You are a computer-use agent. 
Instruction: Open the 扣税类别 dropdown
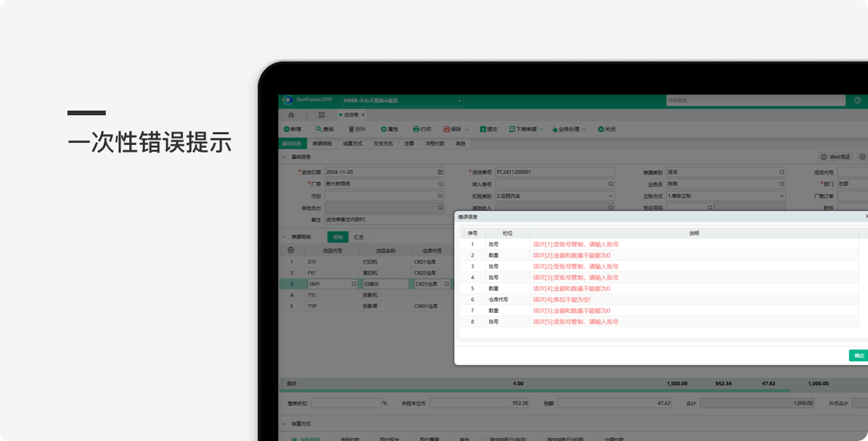tap(611, 196)
